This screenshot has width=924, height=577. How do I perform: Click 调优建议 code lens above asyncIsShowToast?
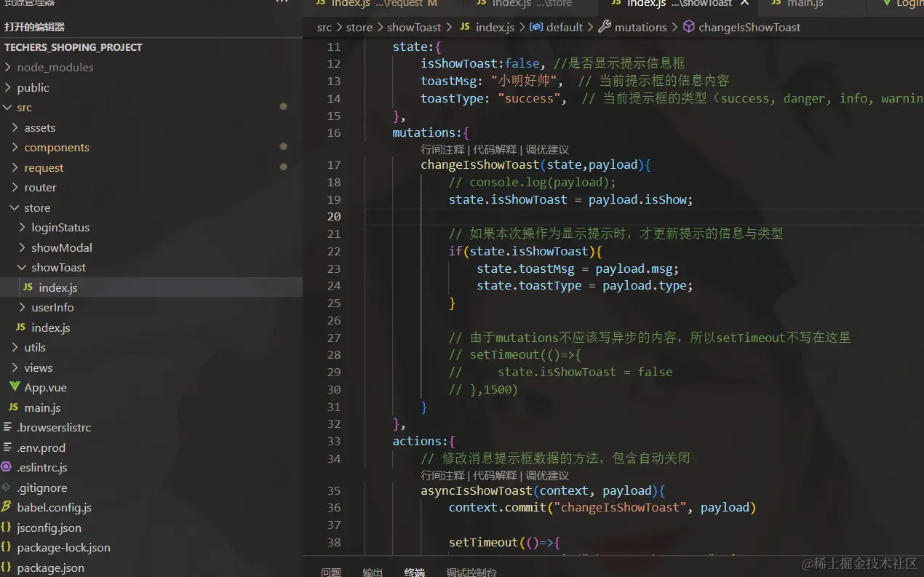pyautogui.click(x=547, y=475)
